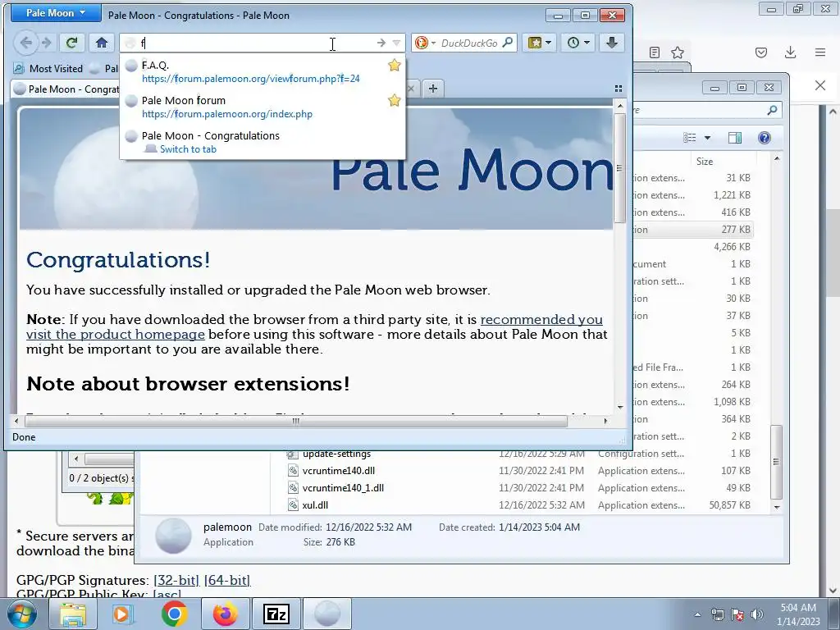
Task: Select the Pale Moon forum suggestion
Action: tap(262, 107)
